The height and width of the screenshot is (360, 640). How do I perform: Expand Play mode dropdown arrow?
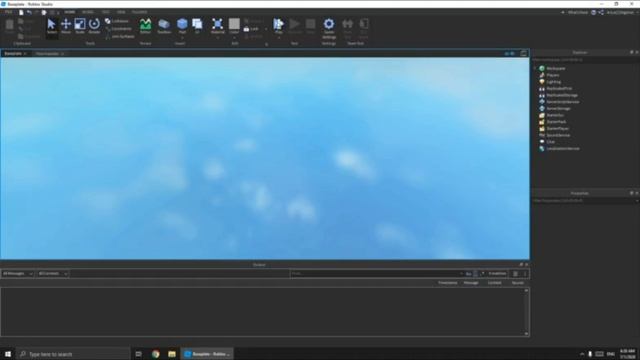(279, 38)
